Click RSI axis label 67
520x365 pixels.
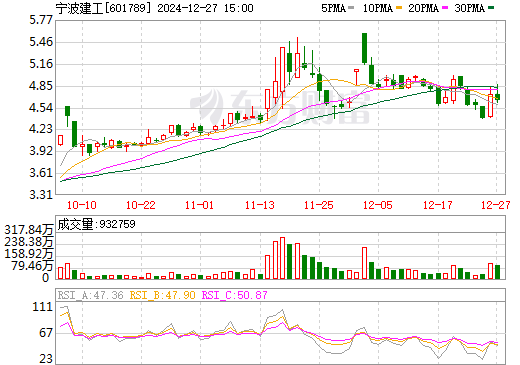[46, 333]
